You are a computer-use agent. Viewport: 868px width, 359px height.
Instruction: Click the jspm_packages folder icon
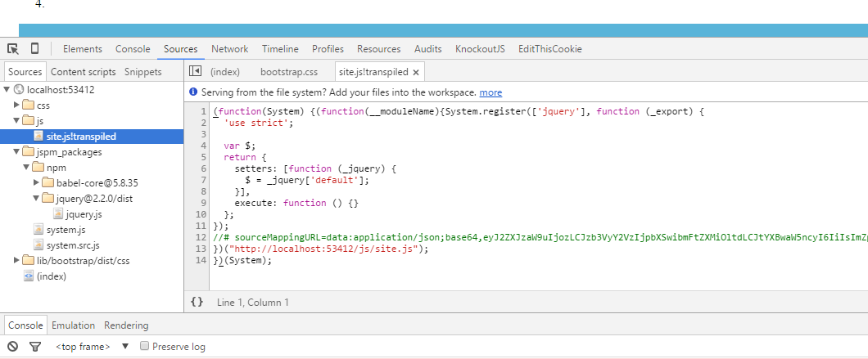(x=28, y=151)
